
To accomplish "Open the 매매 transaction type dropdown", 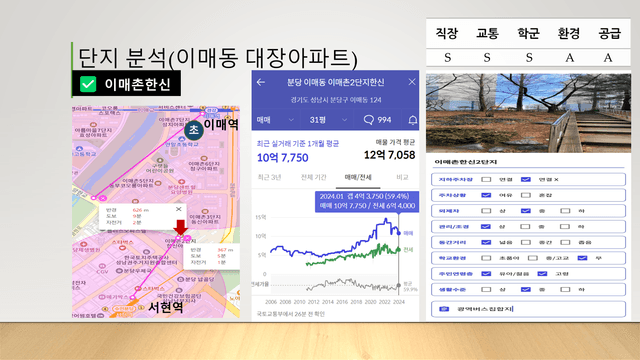I will coord(275,120).
